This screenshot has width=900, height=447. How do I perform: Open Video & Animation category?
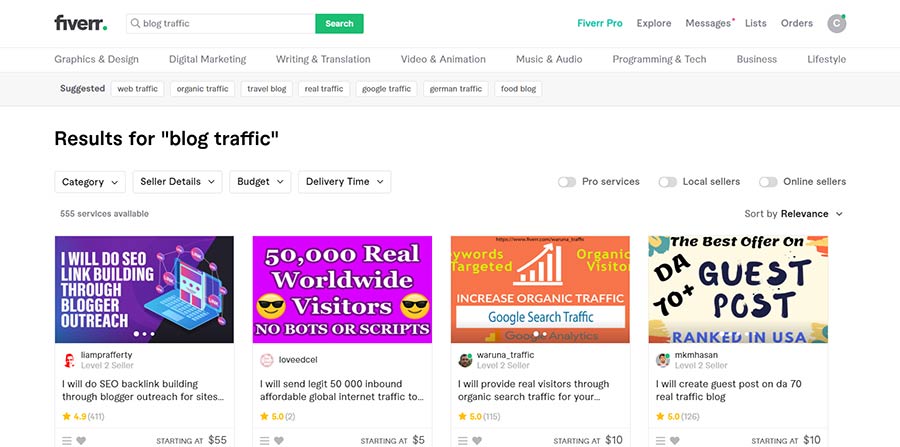pyautogui.click(x=443, y=59)
